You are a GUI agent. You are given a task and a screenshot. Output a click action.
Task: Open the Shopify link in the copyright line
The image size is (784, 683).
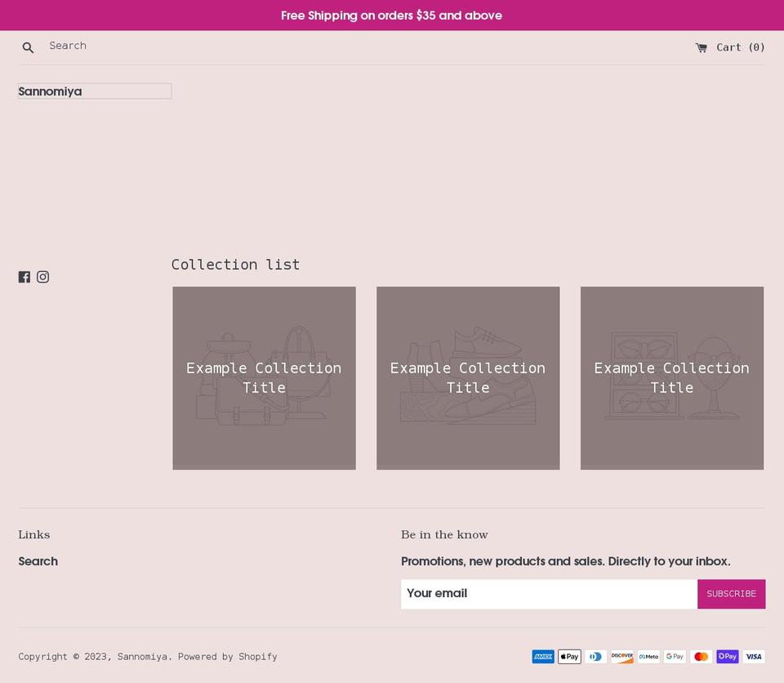click(x=257, y=656)
